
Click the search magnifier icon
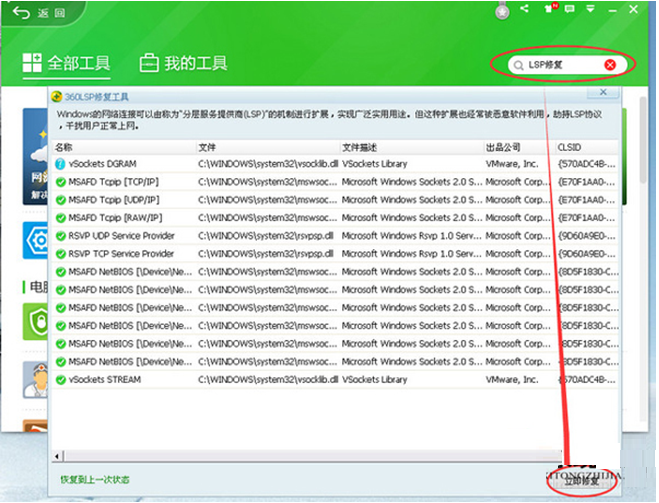pos(519,66)
